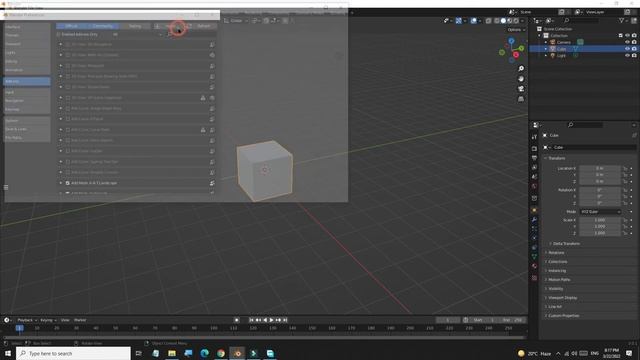
Task: Open the Material properties tab
Action: coord(534,266)
